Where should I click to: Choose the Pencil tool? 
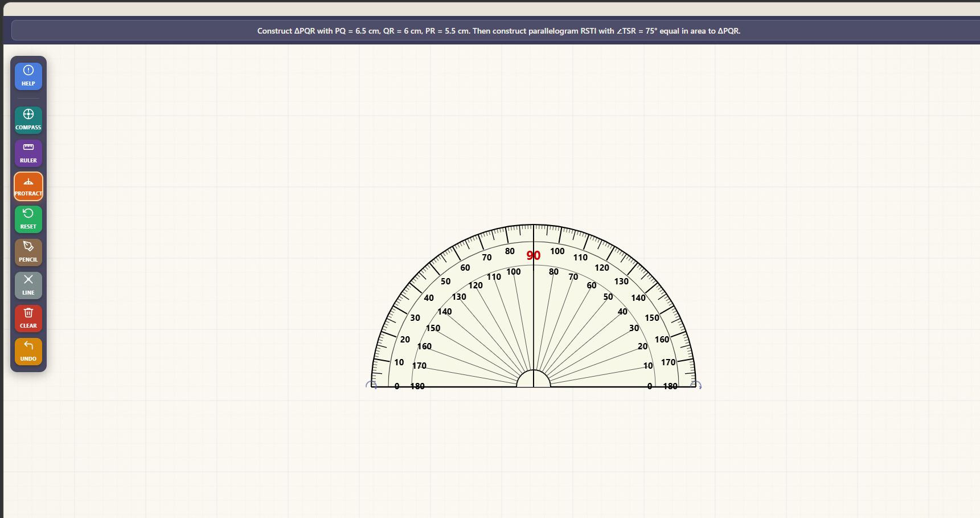[x=28, y=252]
